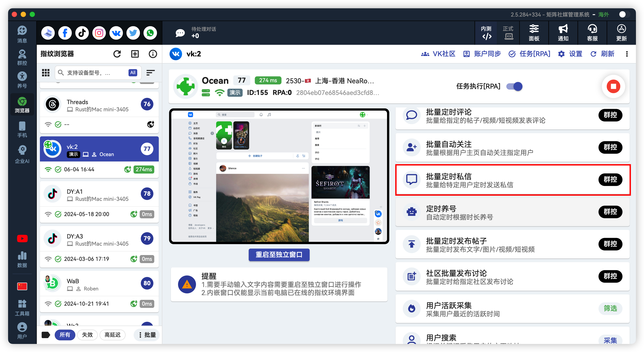The image size is (644, 352).
Task: Refresh the fingerprint browser list
Action: point(117,54)
